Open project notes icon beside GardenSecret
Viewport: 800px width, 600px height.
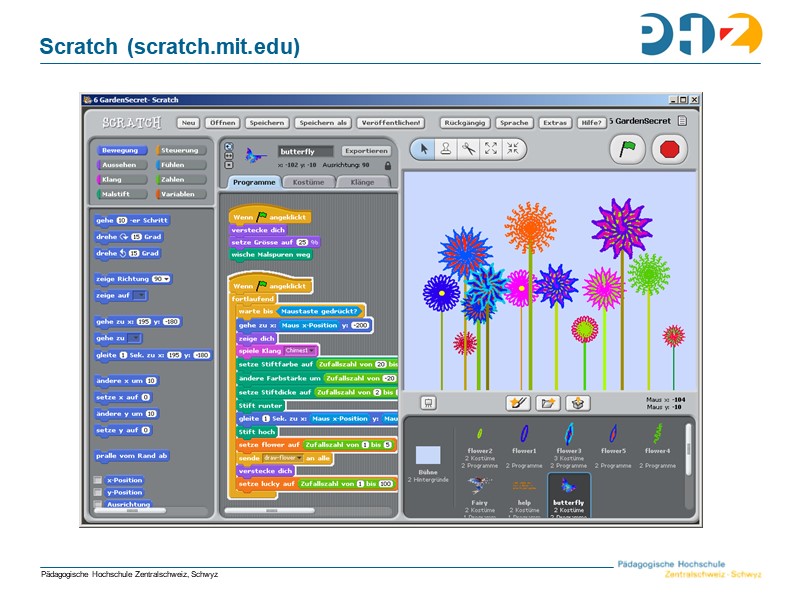click(x=683, y=121)
